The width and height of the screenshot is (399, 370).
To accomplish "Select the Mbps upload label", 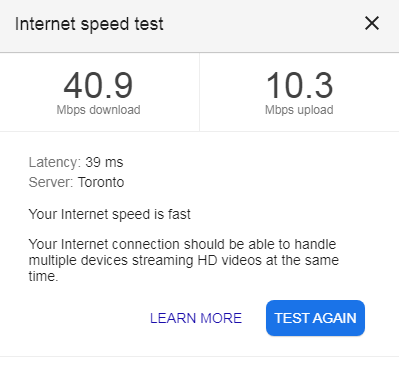I will 299,110.
